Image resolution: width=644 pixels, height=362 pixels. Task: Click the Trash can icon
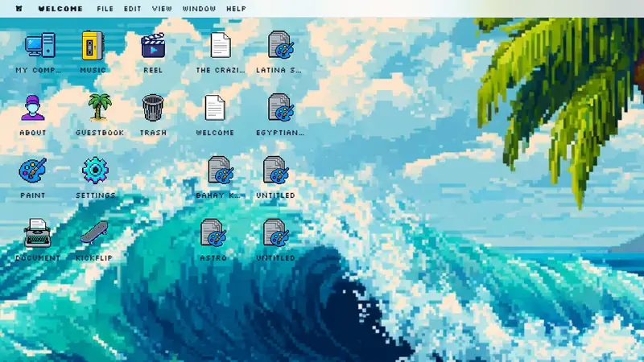(x=153, y=108)
